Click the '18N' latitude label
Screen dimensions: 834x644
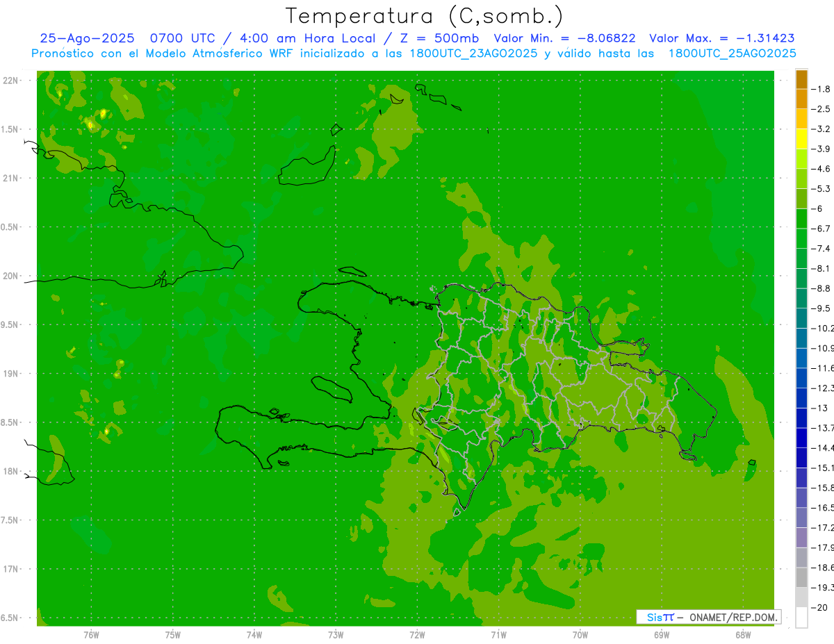point(10,472)
